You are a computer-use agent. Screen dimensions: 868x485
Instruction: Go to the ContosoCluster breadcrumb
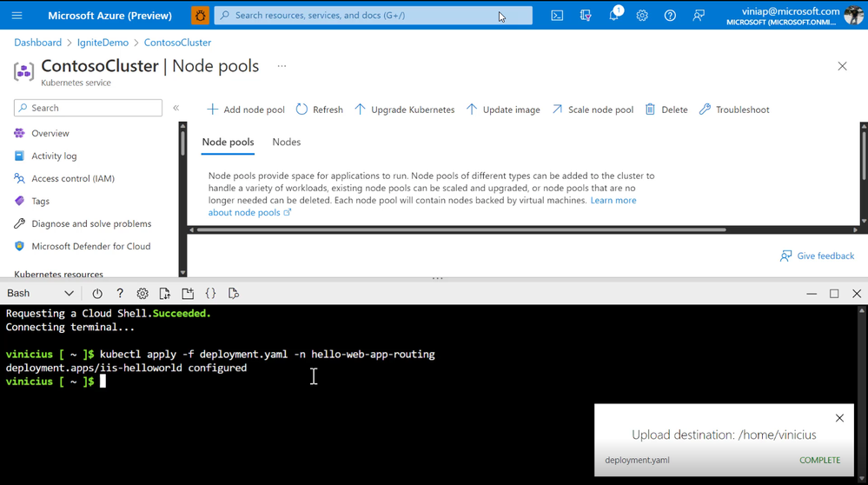tap(177, 43)
